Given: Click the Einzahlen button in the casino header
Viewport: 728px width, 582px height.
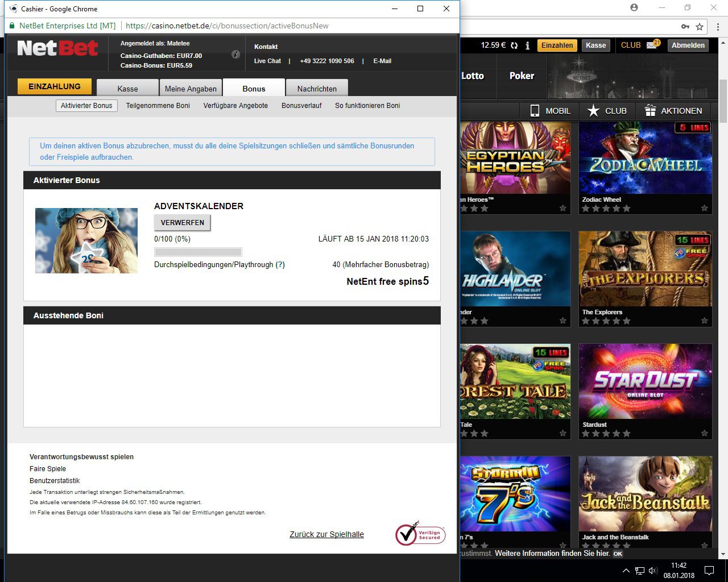Looking at the screenshot, I should (557, 45).
